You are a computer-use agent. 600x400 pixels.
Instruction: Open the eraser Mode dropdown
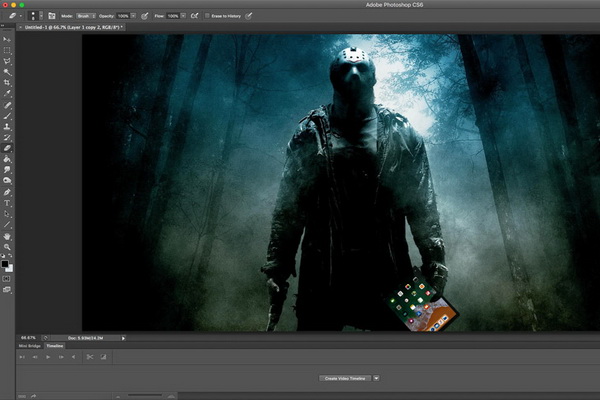tap(86, 16)
